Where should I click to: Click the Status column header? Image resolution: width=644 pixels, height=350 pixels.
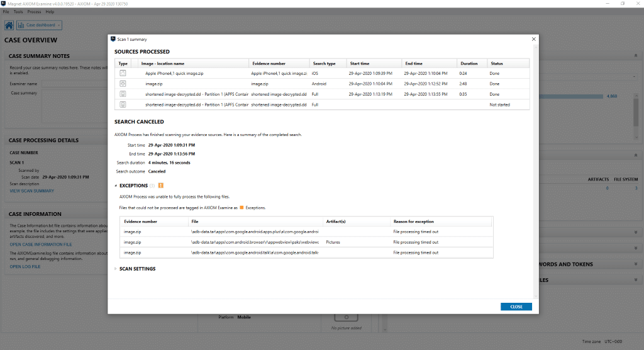coord(508,64)
